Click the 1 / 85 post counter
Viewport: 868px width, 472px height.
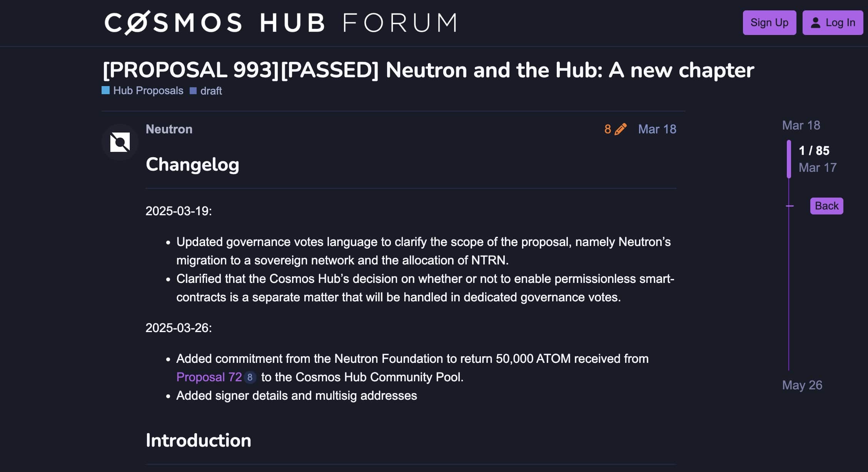pyautogui.click(x=814, y=151)
